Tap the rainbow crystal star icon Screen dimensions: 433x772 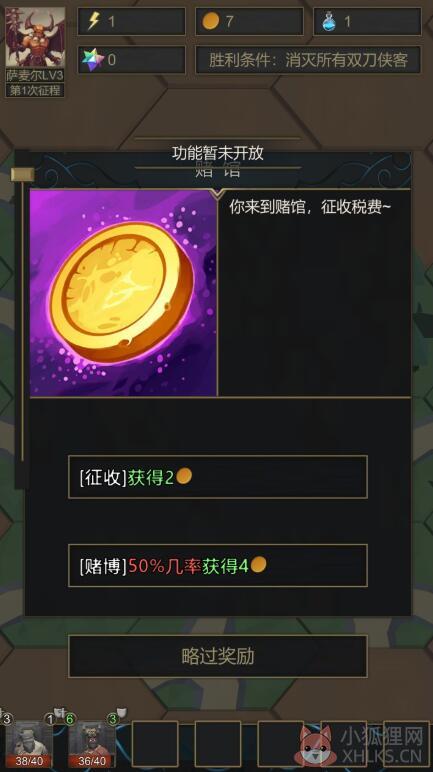(93, 60)
